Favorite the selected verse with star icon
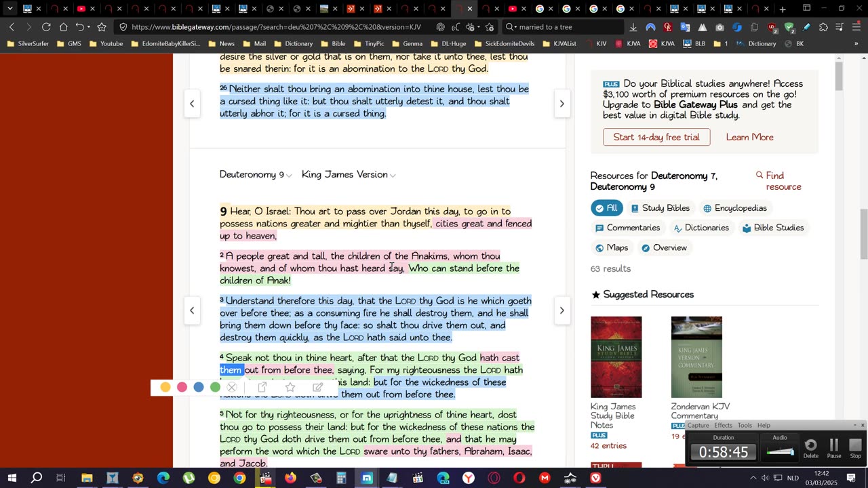 pos(290,387)
